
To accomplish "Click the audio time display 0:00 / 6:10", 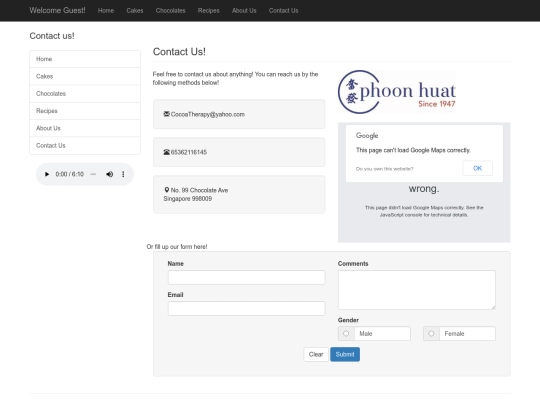I will [x=70, y=174].
